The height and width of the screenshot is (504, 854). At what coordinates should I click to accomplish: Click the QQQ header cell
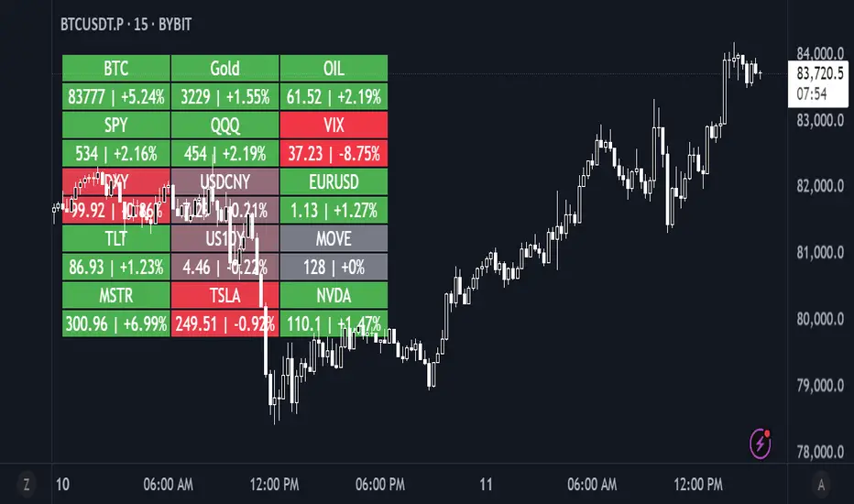pyautogui.click(x=224, y=125)
